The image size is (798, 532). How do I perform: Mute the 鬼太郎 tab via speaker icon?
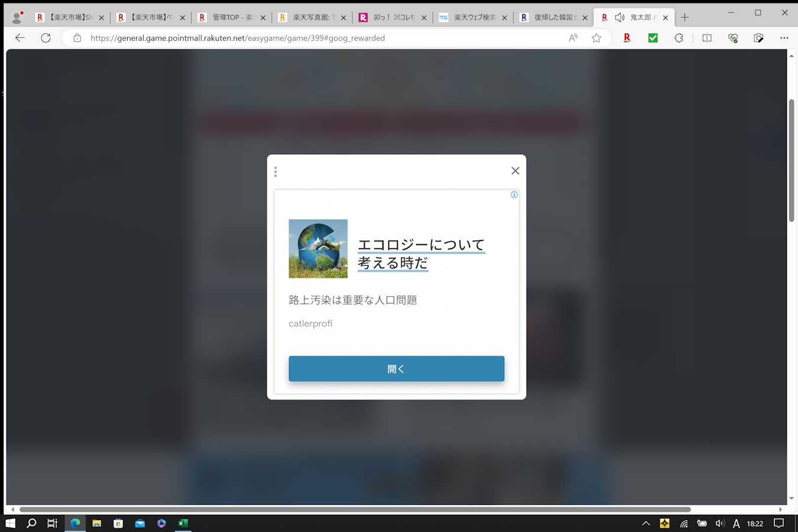pyautogui.click(x=619, y=18)
